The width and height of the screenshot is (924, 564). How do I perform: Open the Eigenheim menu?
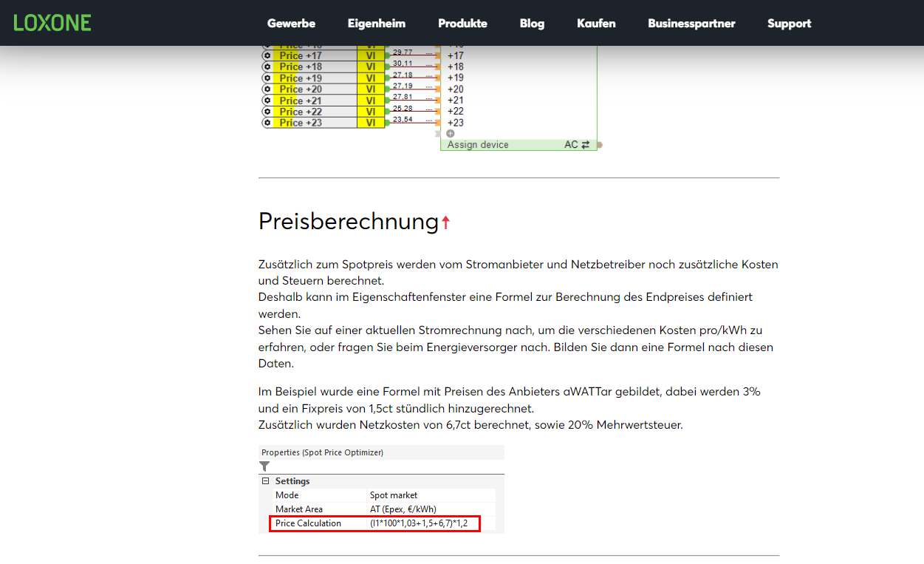[377, 23]
